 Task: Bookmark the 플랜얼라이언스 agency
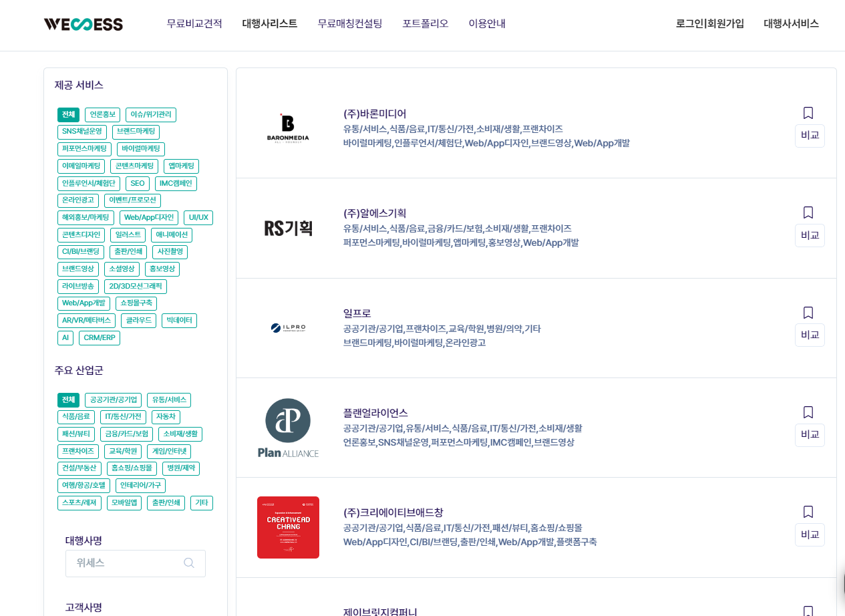(x=808, y=412)
